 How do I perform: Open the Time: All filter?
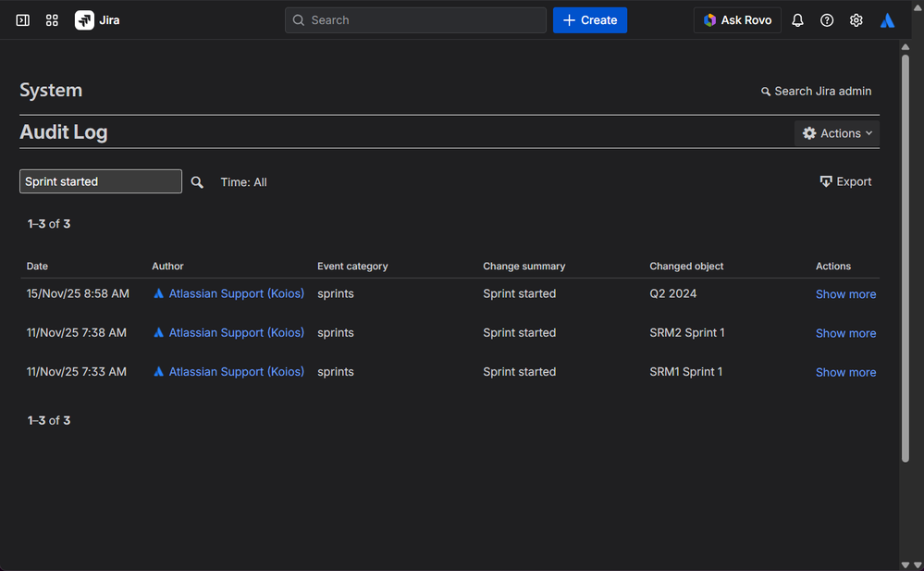(x=243, y=182)
